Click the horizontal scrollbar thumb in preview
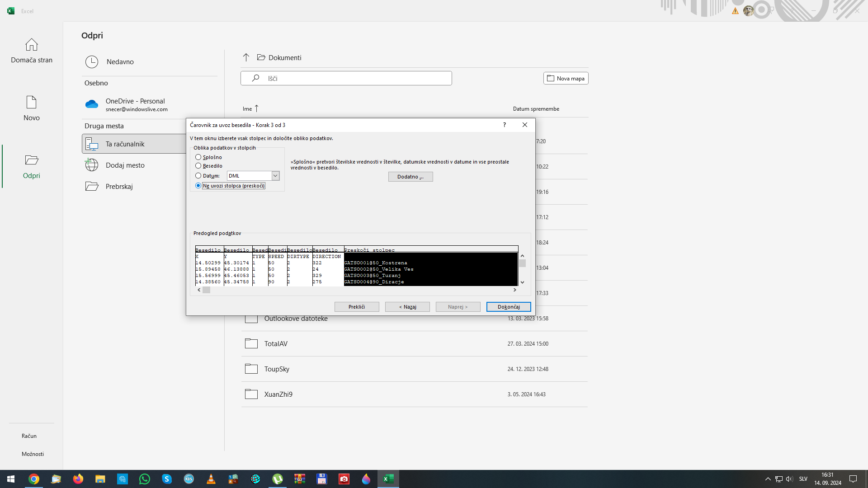Screen dimensions: 868x488 206,290
